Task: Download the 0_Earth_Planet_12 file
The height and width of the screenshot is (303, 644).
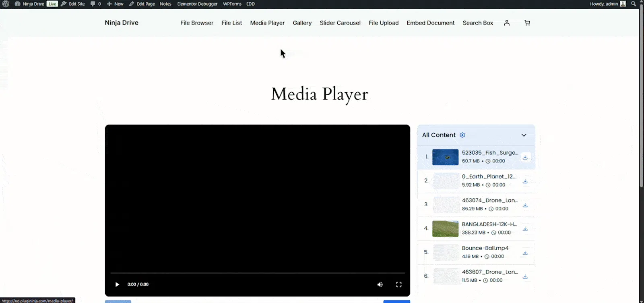Action: point(525,181)
